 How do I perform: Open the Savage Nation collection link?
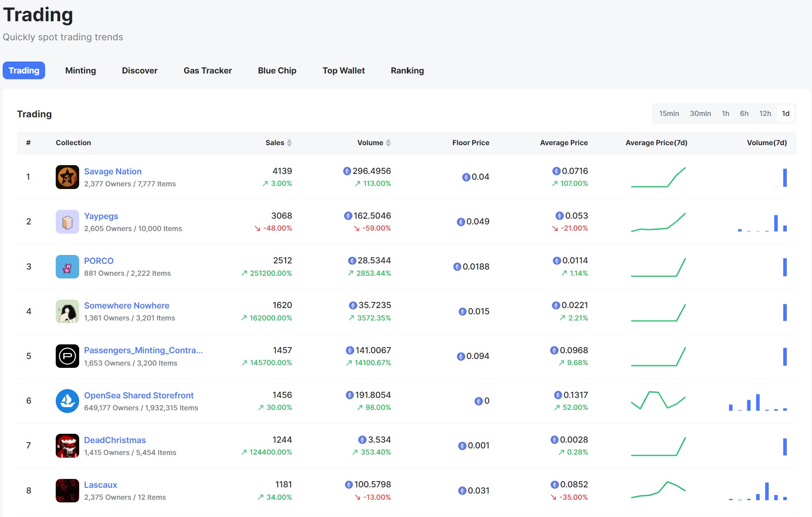click(x=113, y=171)
